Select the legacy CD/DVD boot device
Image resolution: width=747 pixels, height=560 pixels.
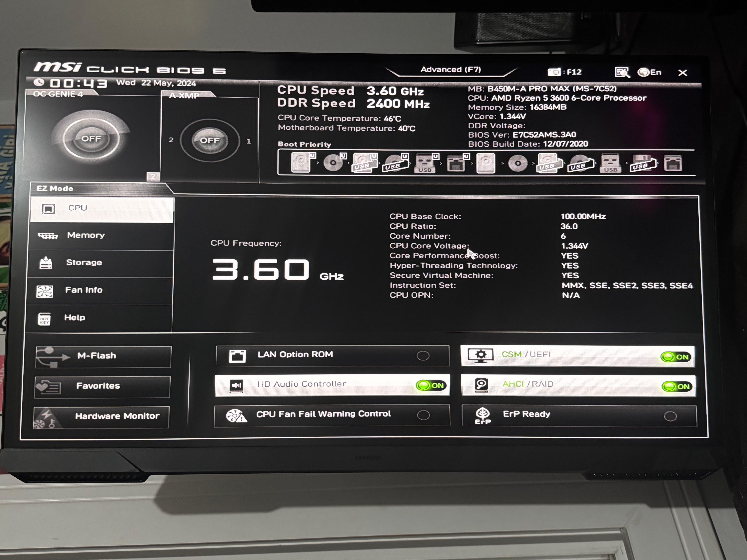(517, 163)
